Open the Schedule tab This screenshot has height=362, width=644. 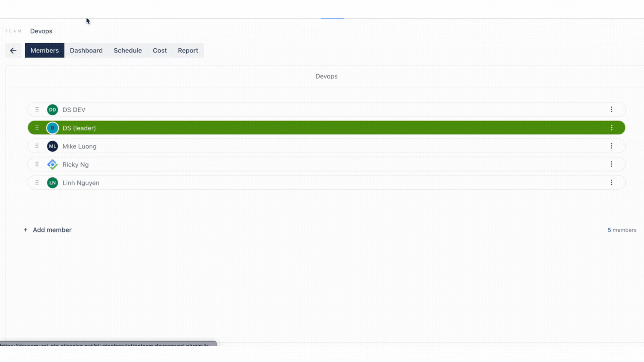point(128,51)
